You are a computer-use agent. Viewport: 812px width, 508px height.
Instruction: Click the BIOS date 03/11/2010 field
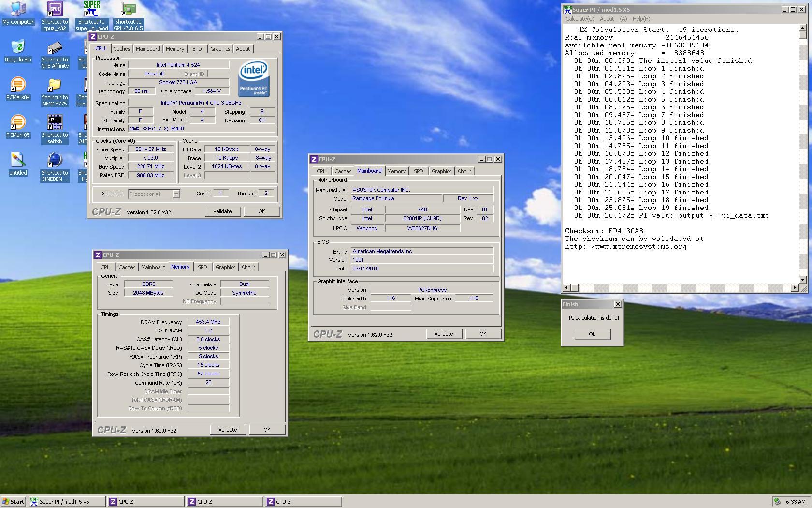coord(422,269)
